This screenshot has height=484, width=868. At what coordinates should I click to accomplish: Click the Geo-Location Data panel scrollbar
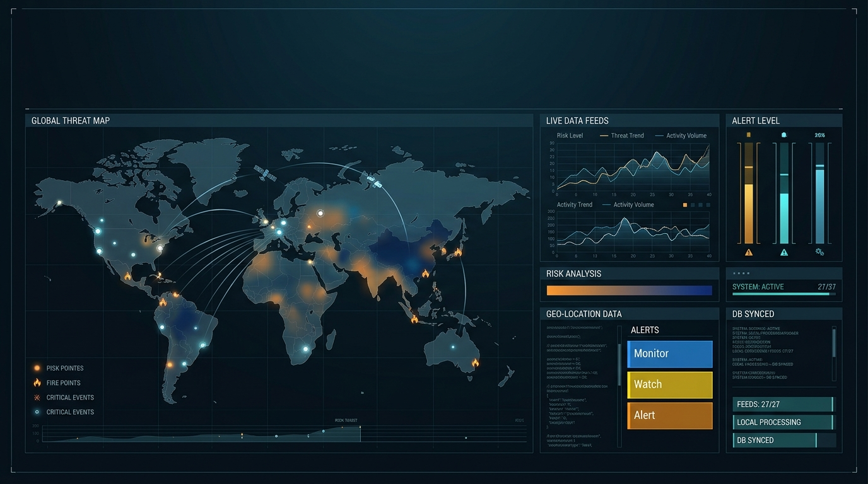click(x=619, y=366)
